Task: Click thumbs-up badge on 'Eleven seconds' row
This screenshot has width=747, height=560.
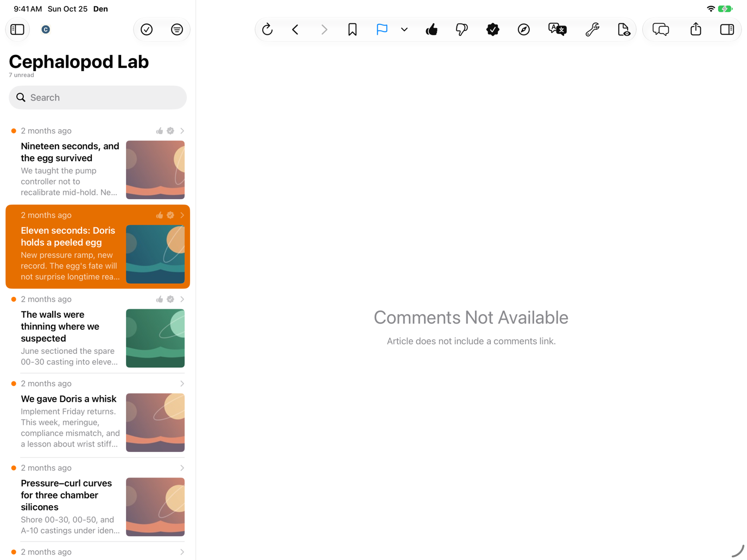Action: (160, 215)
